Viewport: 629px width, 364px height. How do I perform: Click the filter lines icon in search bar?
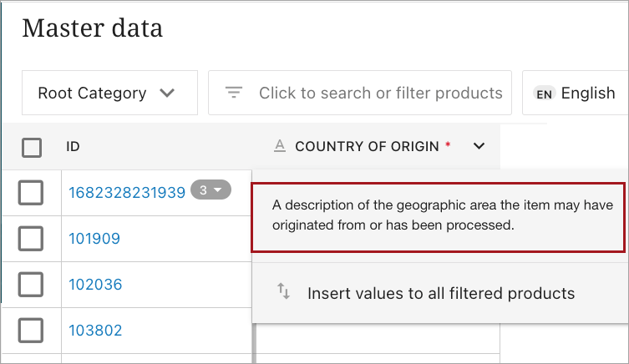coord(234,93)
